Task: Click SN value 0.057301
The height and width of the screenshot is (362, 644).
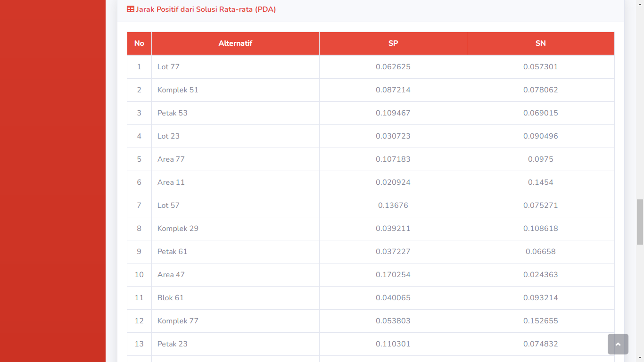Action: (x=541, y=67)
